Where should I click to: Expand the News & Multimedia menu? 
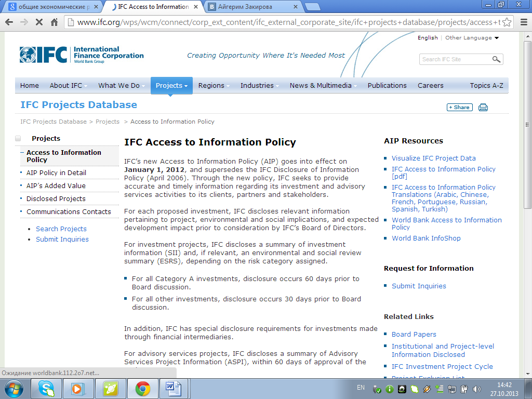coord(323,86)
